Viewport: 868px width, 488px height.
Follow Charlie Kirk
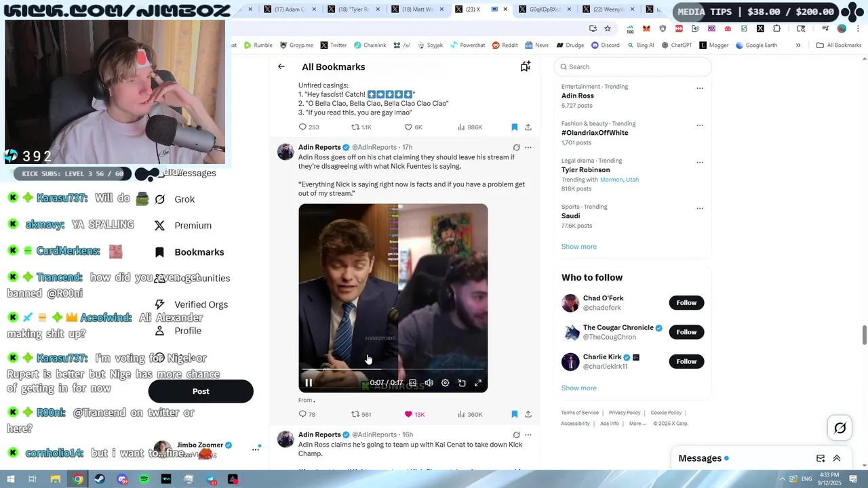(x=686, y=361)
